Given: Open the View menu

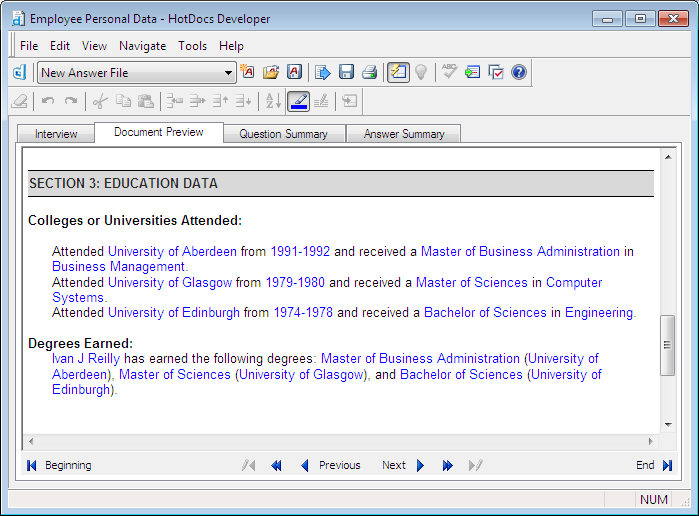Looking at the screenshot, I should 94,46.
